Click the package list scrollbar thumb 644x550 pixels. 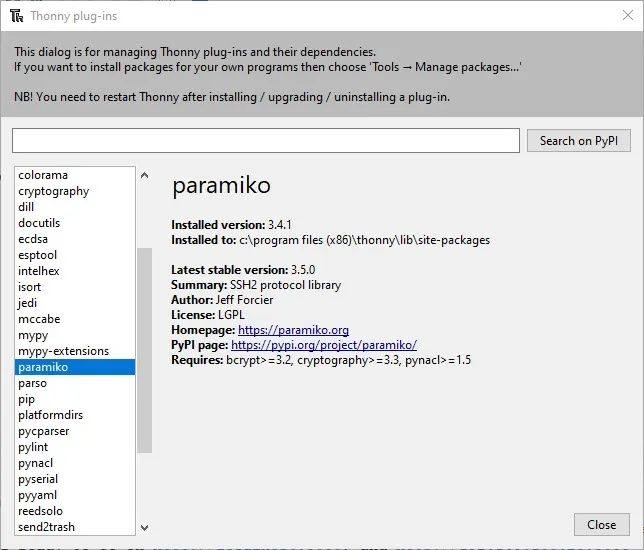pos(144,350)
